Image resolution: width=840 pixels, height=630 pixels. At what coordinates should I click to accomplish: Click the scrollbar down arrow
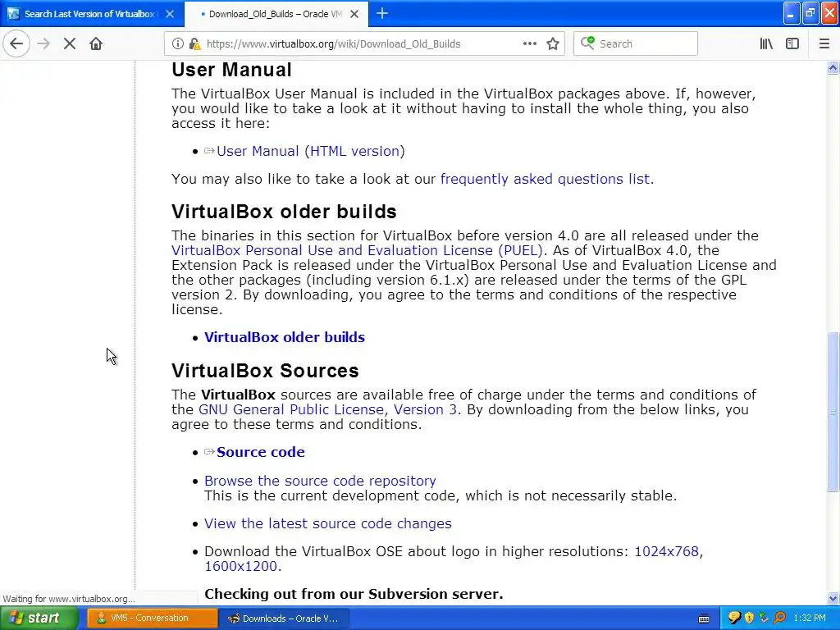(833, 598)
